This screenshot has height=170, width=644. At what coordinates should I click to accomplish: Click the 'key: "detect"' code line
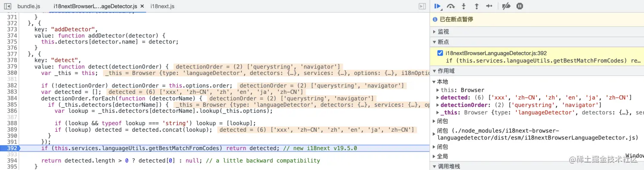click(58, 60)
